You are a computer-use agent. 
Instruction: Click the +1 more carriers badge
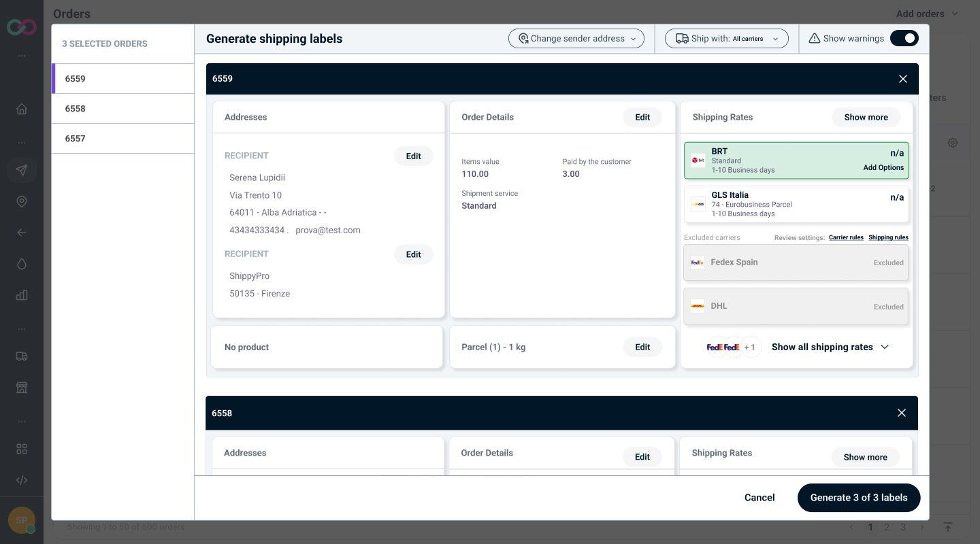[750, 347]
